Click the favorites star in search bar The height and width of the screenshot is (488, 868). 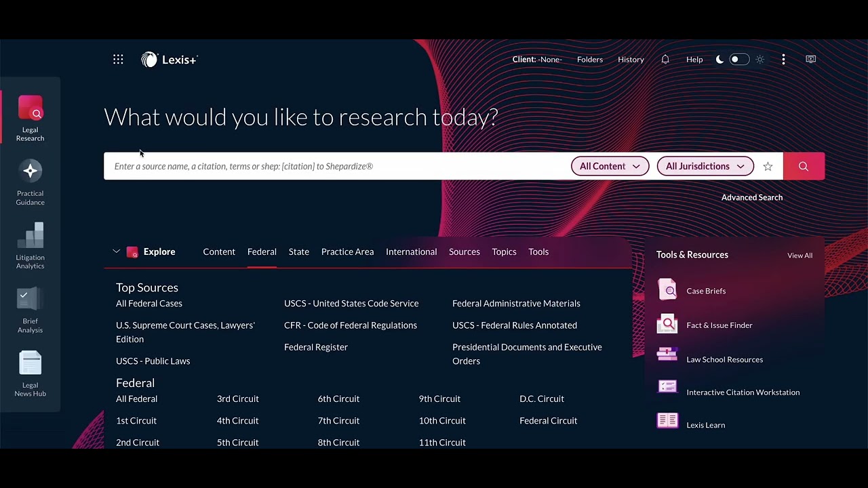[768, 166]
